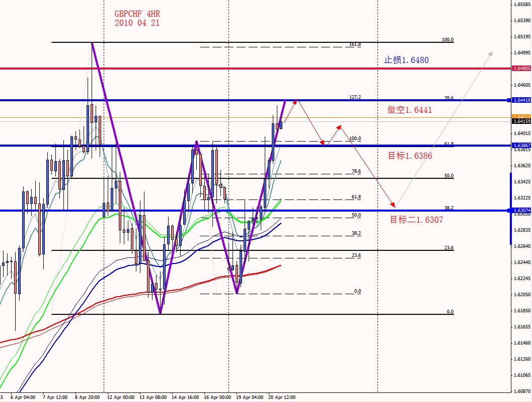Select the 2010 04 21 date label
This screenshot has height=402, width=532.
[137, 23]
